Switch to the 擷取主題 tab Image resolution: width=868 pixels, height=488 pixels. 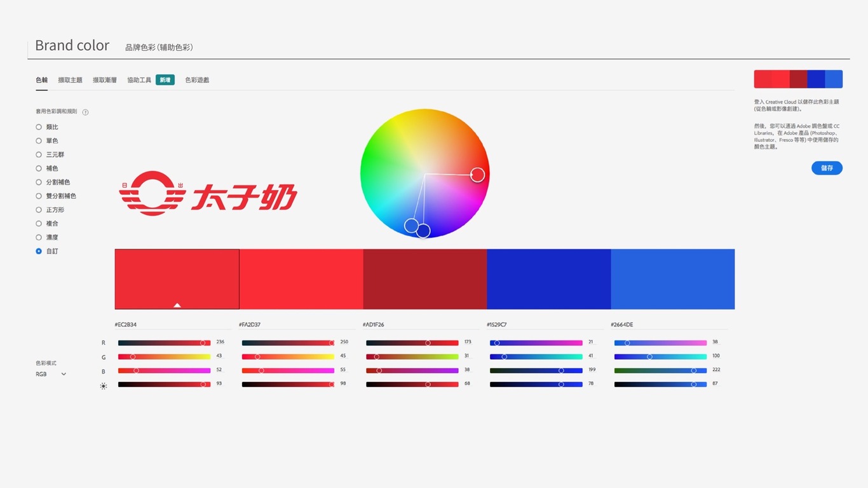[x=70, y=80]
